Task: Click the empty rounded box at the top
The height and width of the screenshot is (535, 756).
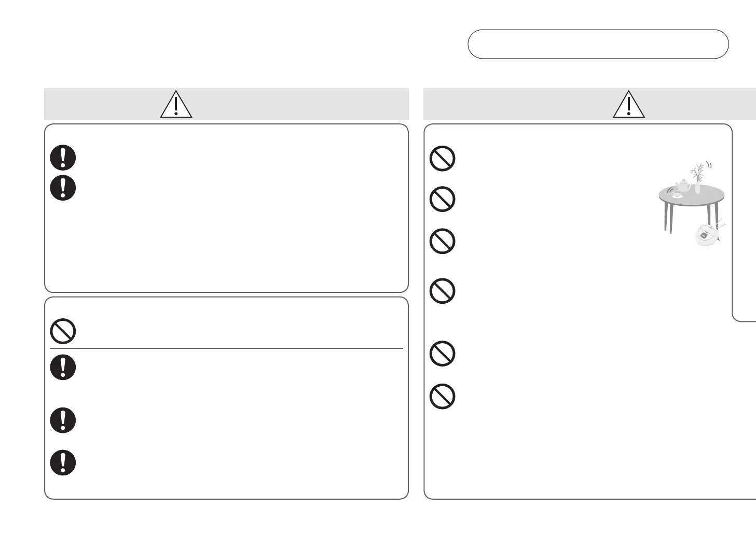Action: coord(598,44)
